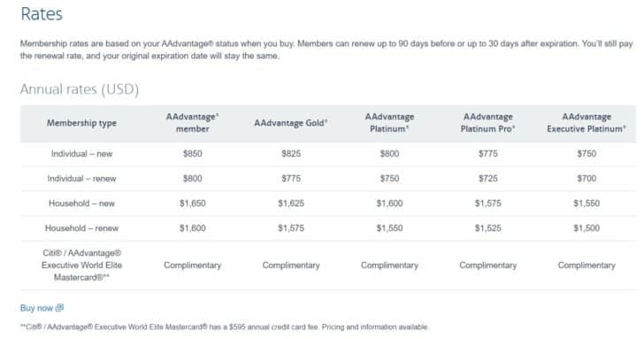Click the Rates page heading
The image size is (644, 339).
(x=42, y=14)
